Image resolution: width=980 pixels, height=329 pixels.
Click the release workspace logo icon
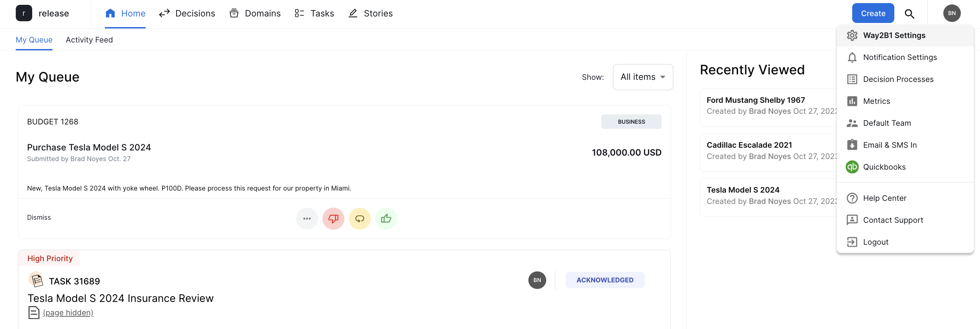(24, 13)
